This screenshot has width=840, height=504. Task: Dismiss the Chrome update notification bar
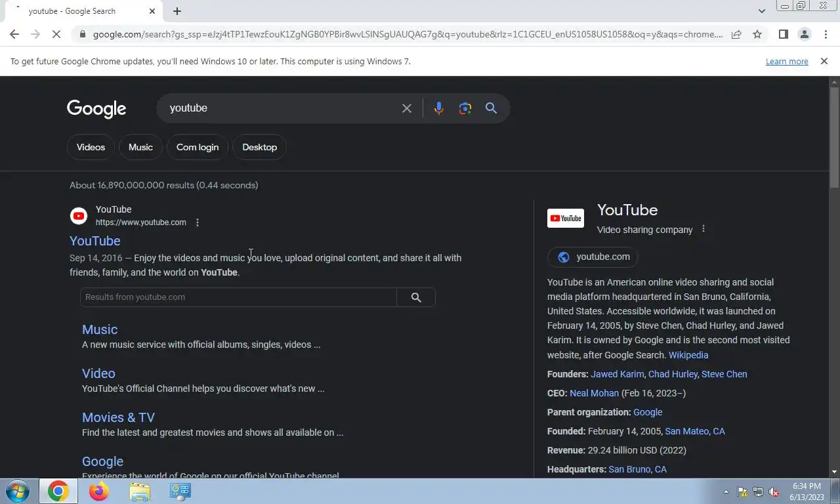[x=824, y=61]
